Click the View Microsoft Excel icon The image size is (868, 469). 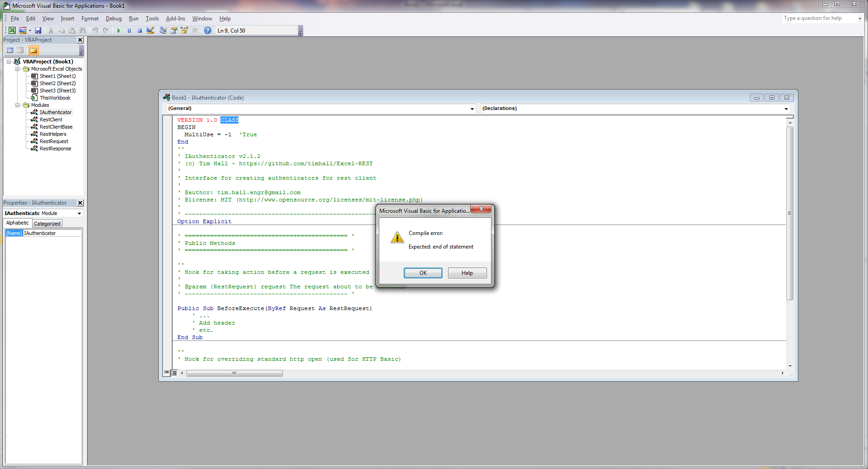pyautogui.click(x=12, y=30)
